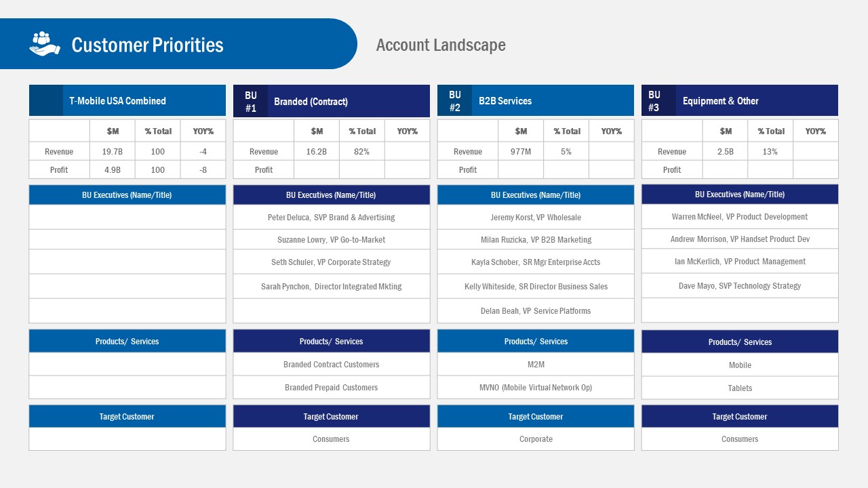Select Kelly Whiteside, SR Director Business Sales
Image resolution: width=868 pixels, height=488 pixels.
[536, 287]
